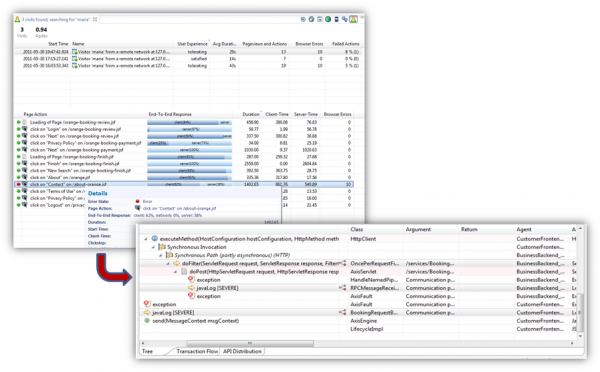Select click on "Finish" page action row

click(x=184, y=163)
